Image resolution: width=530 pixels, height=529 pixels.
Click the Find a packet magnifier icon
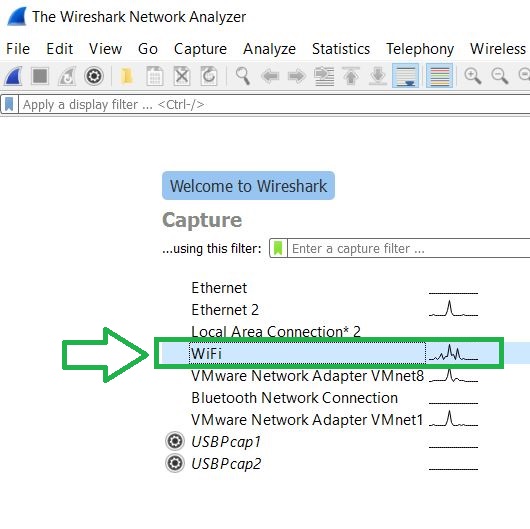[x=243, y=76]
